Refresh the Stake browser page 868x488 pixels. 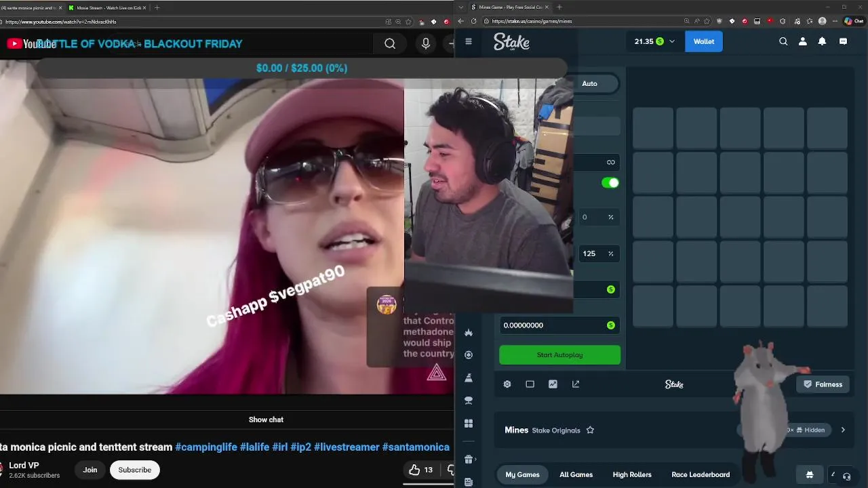coord(473,21)
